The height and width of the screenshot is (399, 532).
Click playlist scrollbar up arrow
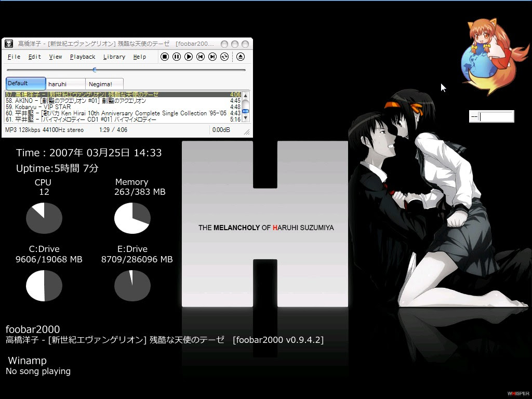[246, 96]
